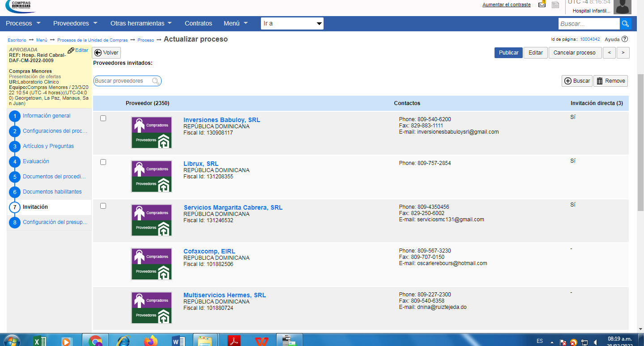Expand the Otras herramientas dropdown menu

coord(141,23)
